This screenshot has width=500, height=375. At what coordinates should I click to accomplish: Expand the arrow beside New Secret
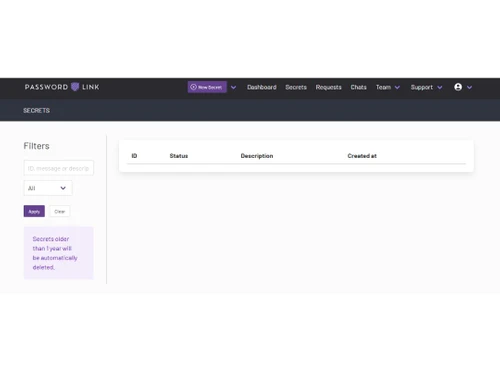[x=234, y=87]
